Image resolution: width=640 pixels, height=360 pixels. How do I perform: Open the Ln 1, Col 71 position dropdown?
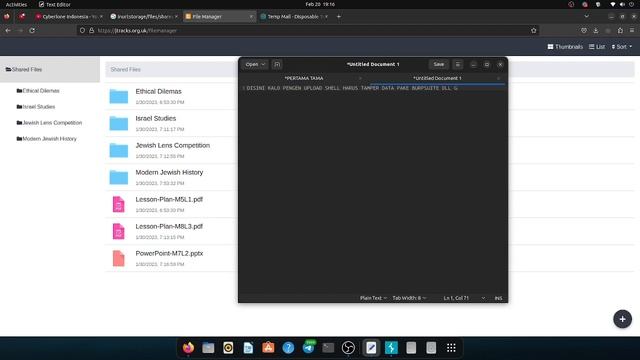pos(464,298)
